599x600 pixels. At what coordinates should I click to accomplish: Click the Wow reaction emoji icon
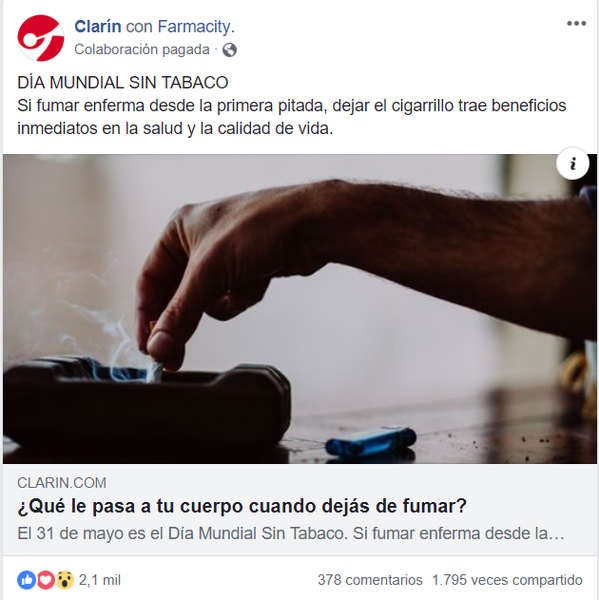(x=65, y=580)
